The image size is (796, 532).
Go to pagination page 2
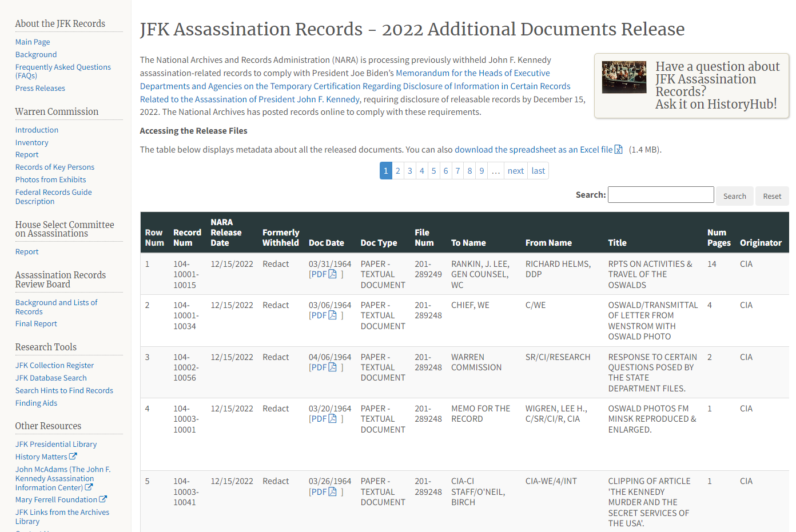[x=398, y=171]
